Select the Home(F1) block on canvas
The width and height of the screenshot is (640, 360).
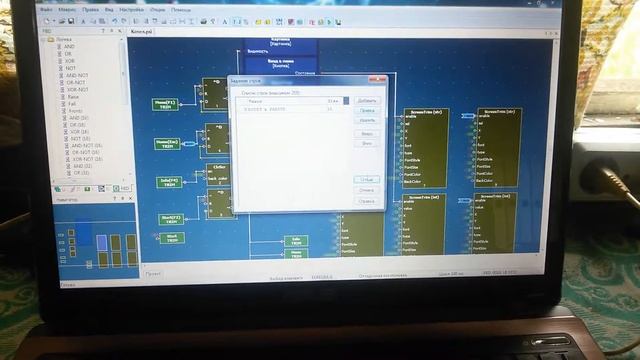(165, 104)
